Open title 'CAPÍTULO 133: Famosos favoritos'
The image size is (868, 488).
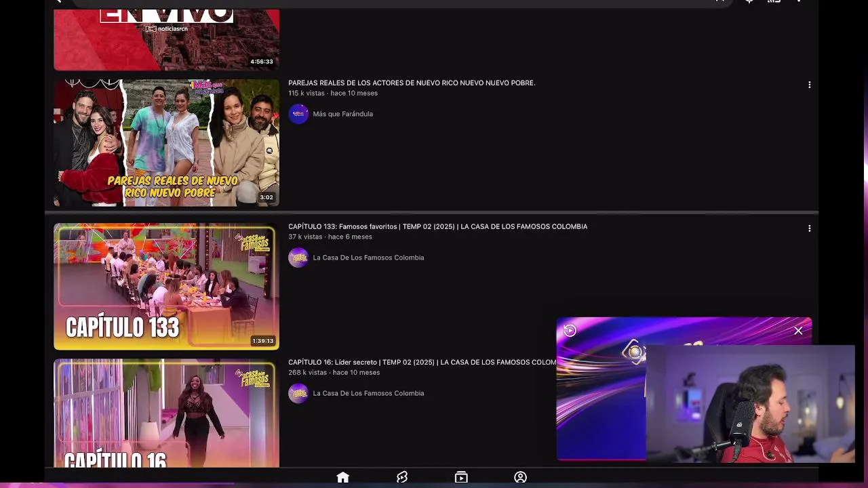[x=437, y=226]
